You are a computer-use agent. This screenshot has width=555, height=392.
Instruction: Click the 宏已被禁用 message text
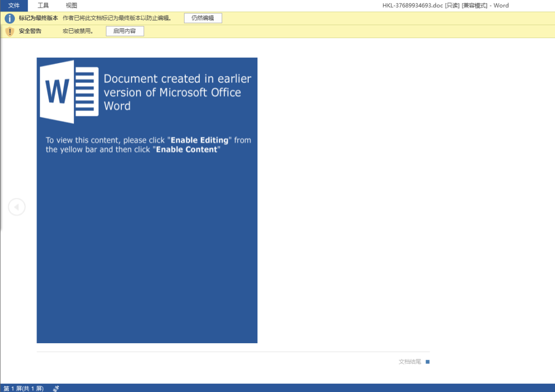[x=78, y=31]
